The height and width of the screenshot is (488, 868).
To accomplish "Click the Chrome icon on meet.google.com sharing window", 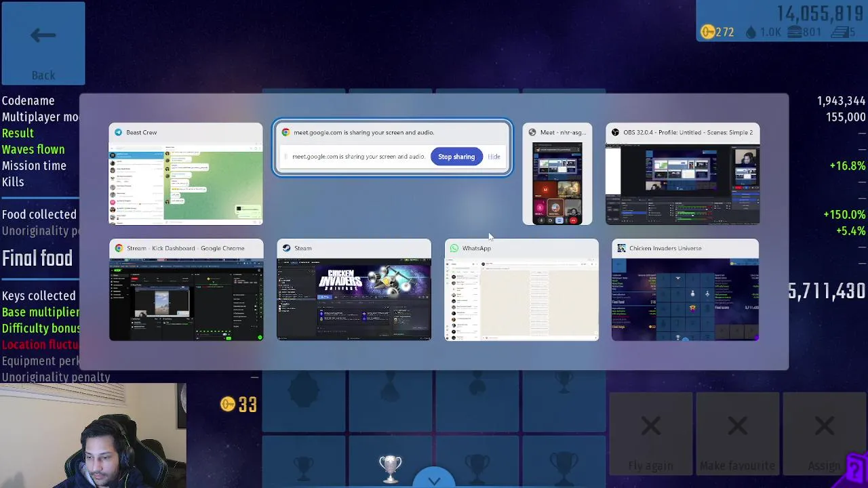I will [285, 133].
